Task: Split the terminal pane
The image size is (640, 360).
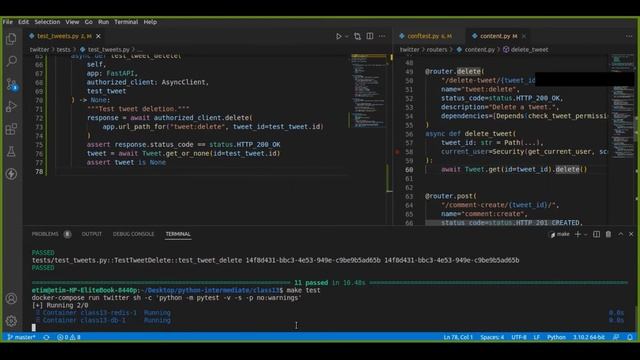Action: [x=596, y=234]
